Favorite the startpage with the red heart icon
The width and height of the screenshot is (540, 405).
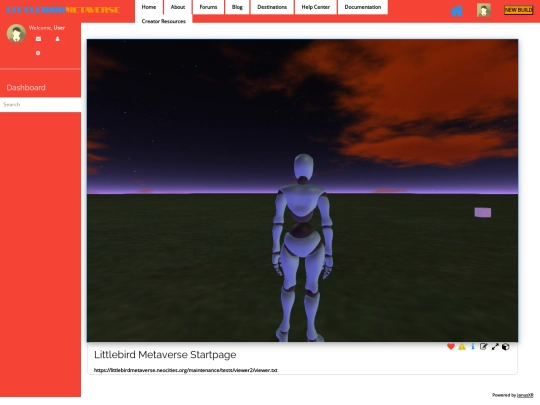pyautogui.click(x=451, y=346)
